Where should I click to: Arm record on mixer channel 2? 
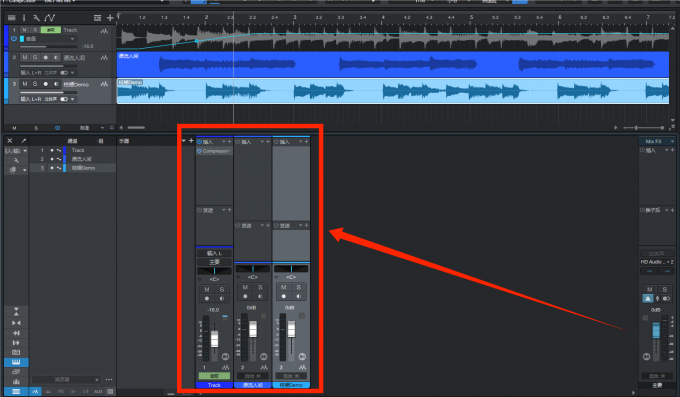[x=245, y=296]
